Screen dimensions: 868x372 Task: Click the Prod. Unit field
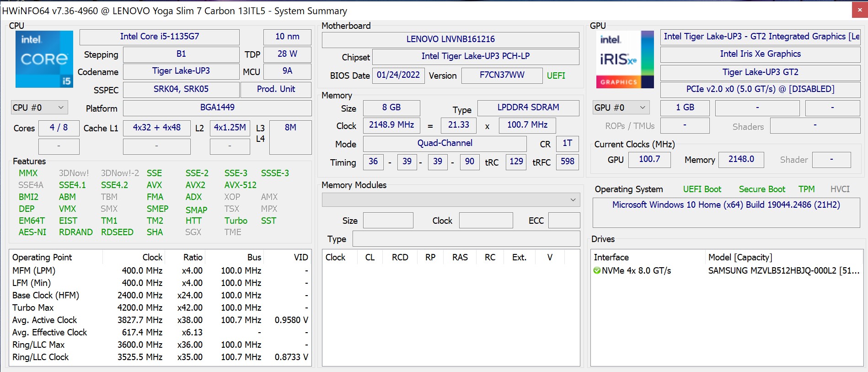coord(276,89)
